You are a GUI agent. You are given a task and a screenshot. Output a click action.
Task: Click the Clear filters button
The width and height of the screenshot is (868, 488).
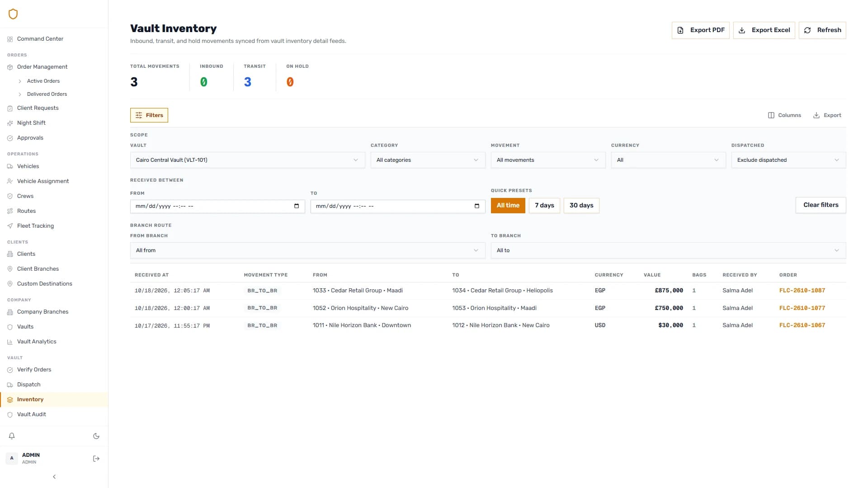821,205
